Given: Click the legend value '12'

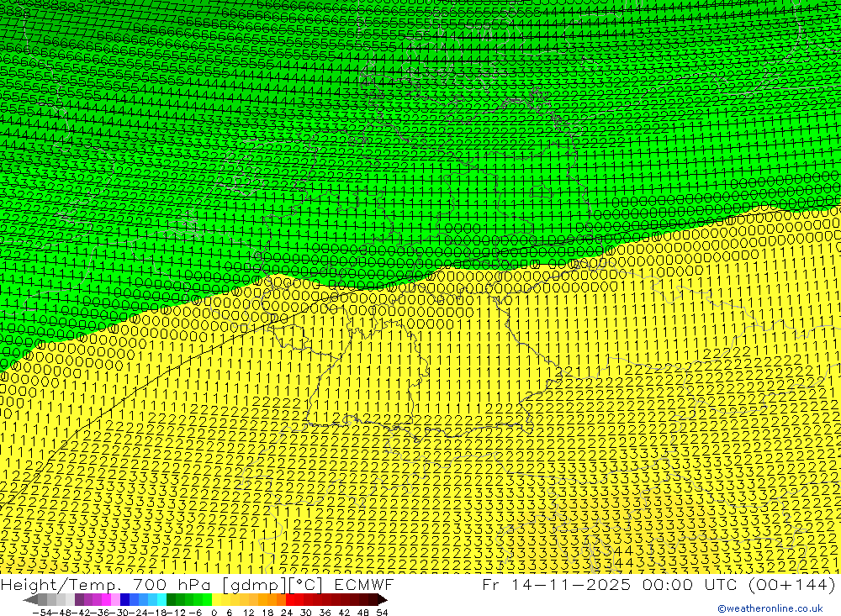Looking at the screenshot, I should [248, 613].
